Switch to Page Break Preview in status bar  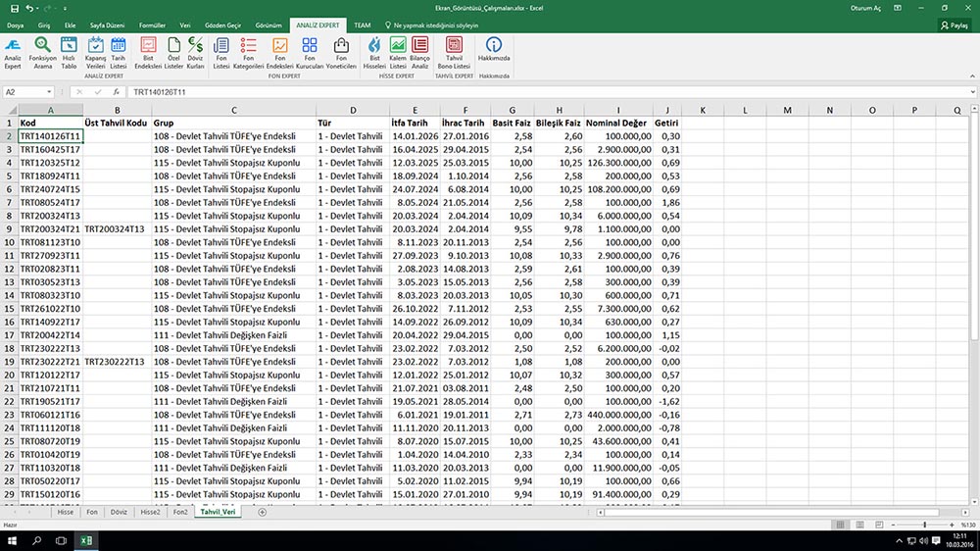879,525
